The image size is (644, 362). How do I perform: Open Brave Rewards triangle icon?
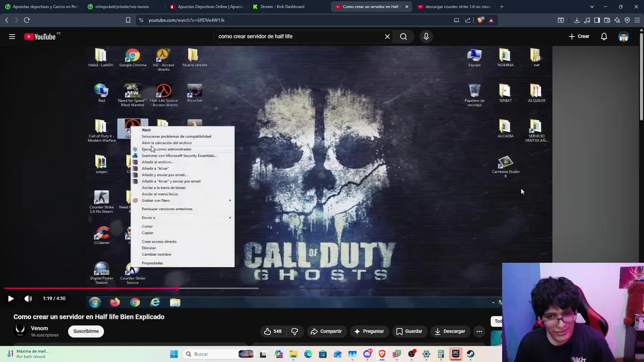pyautogui.click(x=491, y=20)
